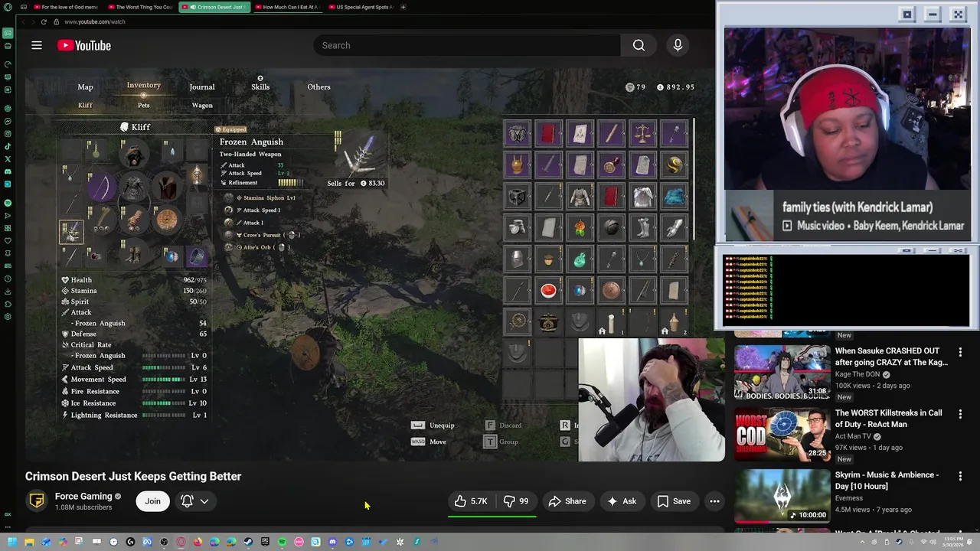Select the butterfly item in inventory grid
980x551 pixels.
(518, 134)
